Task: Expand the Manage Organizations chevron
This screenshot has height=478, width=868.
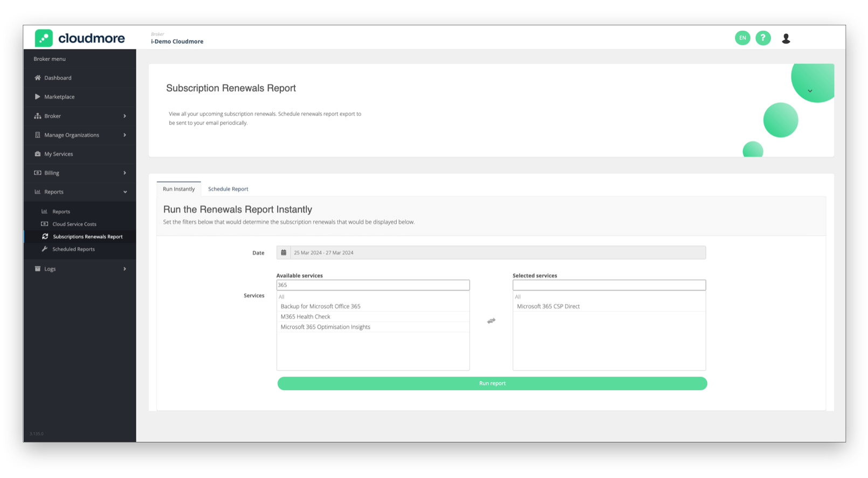Action: coord(125,135)
